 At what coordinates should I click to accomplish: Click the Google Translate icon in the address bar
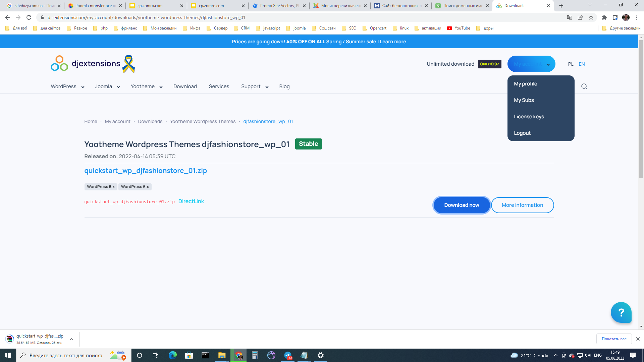pyautogui.click(x=569, y=17)
